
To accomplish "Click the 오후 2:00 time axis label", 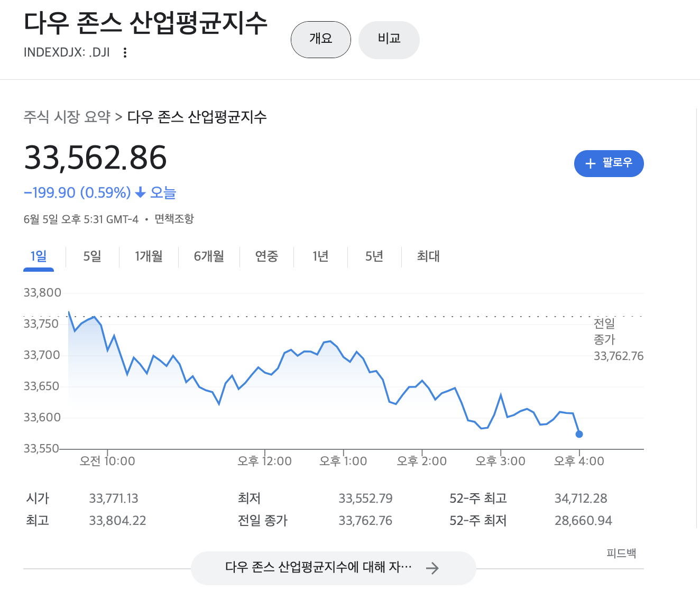I will [x=422, y=461].
